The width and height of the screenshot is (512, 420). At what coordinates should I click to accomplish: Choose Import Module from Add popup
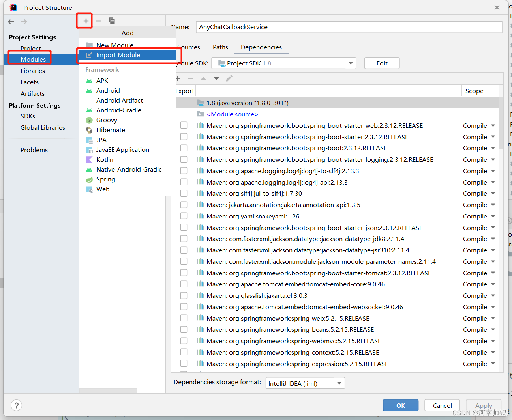tap(128, 55)
